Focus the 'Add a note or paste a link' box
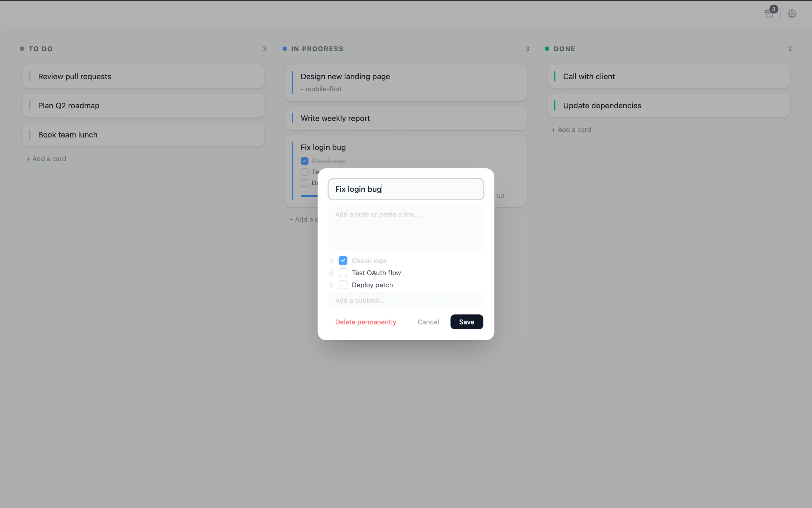812x508 pixels. pyautogui.click(x=406, y=227)
